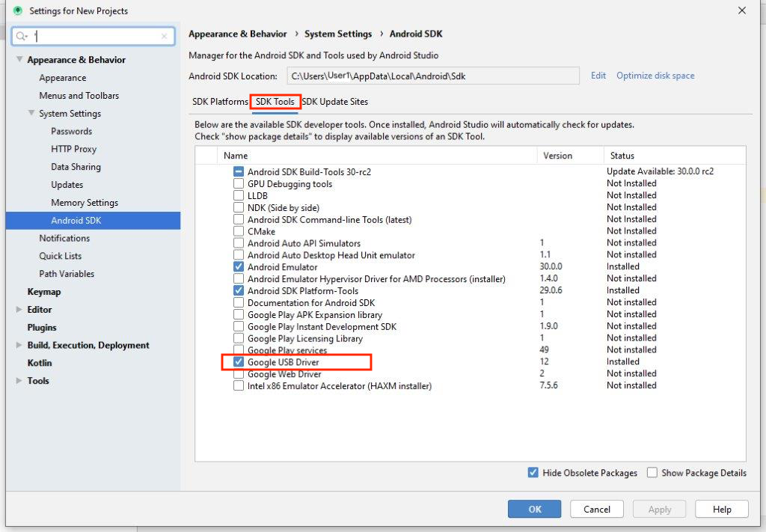Screen dimensions: 766x532
Task: Toggle the Google USB Driver checkbox
Action: point(239,362)
